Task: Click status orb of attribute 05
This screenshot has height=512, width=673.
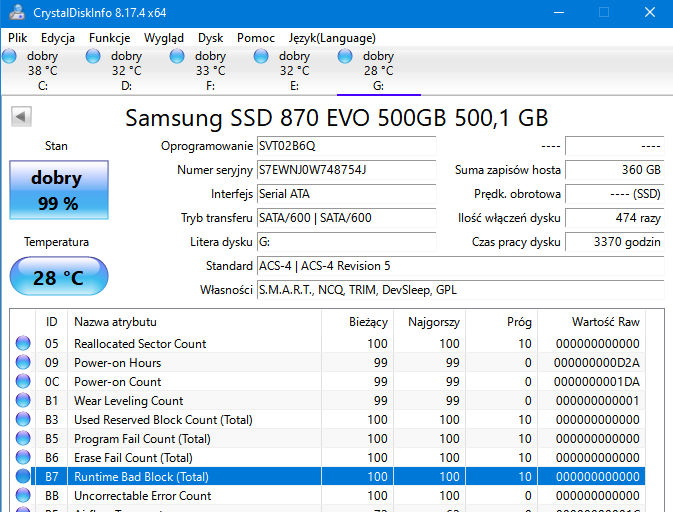Action: point(23,343)
